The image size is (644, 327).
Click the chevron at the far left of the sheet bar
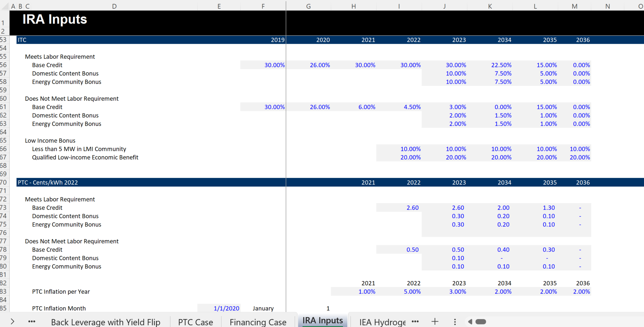(x=13, y=321)
